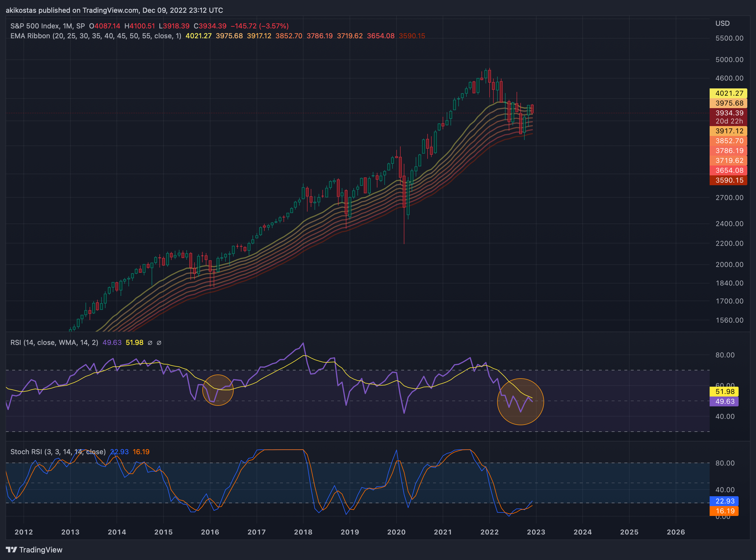Click the yellow 4021.27 price label
The height and width of the screenshot is (560, 756).
[728, 93]
